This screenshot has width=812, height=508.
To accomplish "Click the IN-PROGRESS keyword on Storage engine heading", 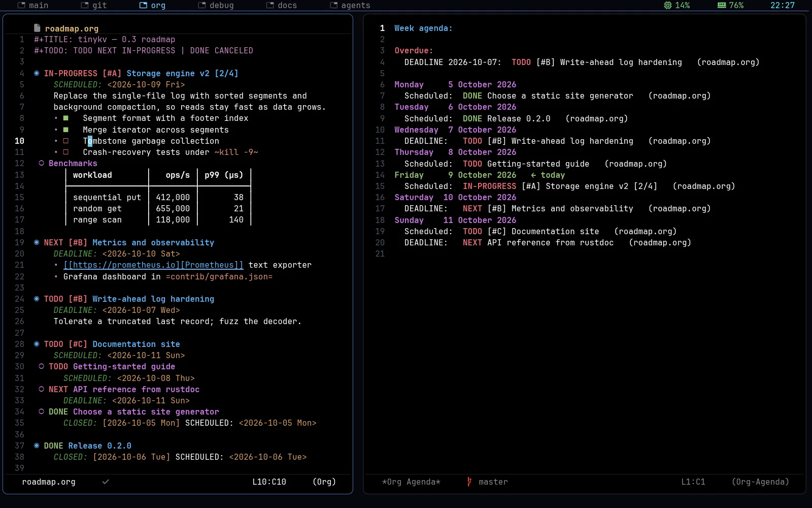I will [x=71, y=73].
